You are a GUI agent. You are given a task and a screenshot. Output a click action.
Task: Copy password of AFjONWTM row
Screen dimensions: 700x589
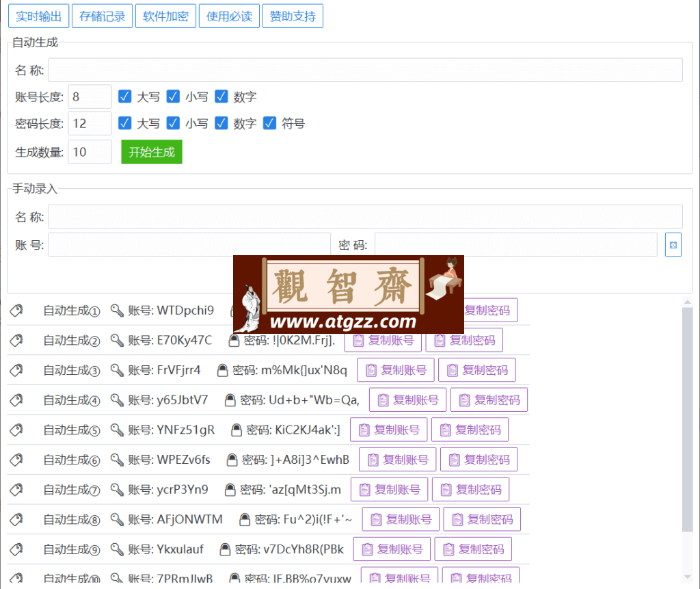click(x=482, y=519)
